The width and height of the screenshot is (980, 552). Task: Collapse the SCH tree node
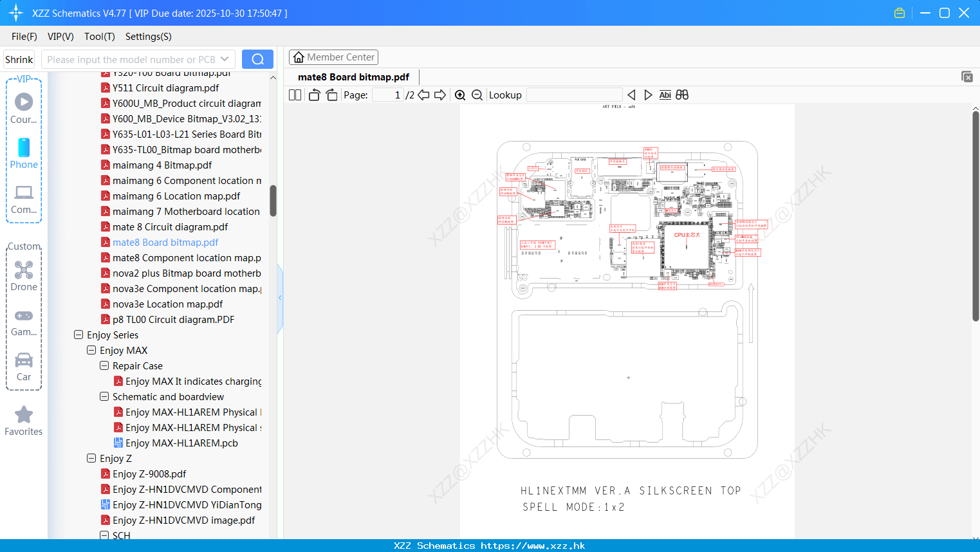point(104,535)
